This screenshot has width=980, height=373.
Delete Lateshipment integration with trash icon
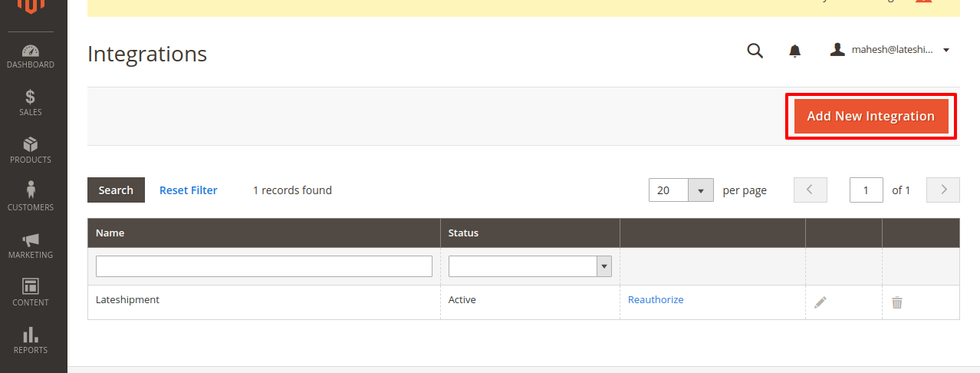897,302
